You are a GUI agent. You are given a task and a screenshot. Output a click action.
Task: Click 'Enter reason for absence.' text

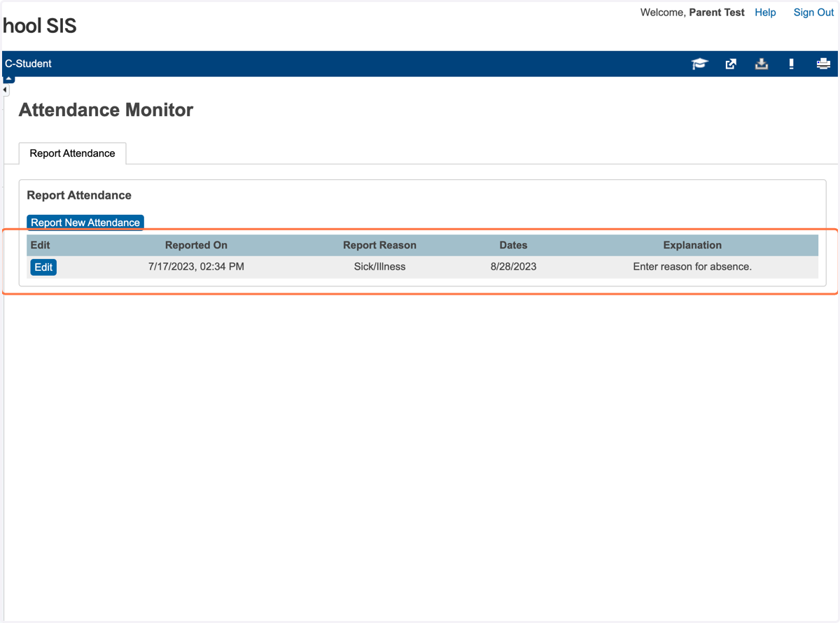coord(692,267)
